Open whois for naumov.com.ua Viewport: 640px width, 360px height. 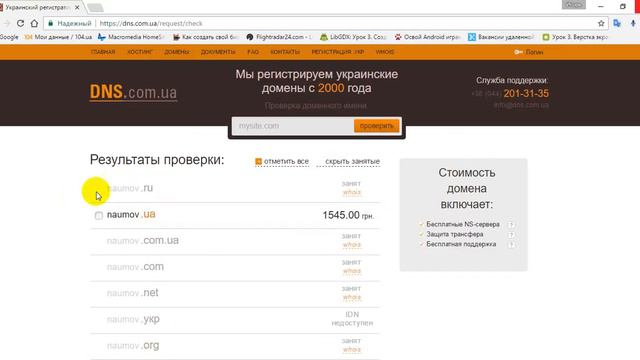click(352, 244)
